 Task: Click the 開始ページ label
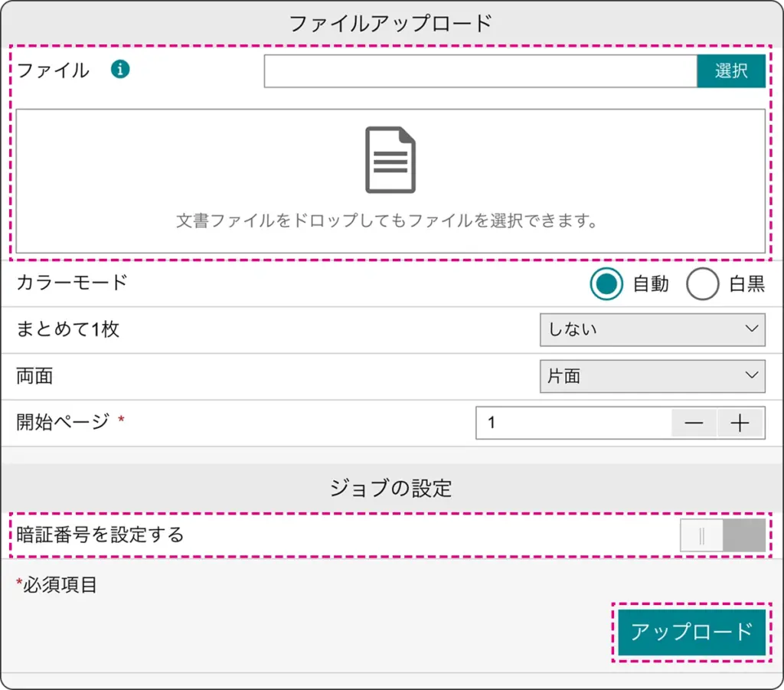point(63,422)
